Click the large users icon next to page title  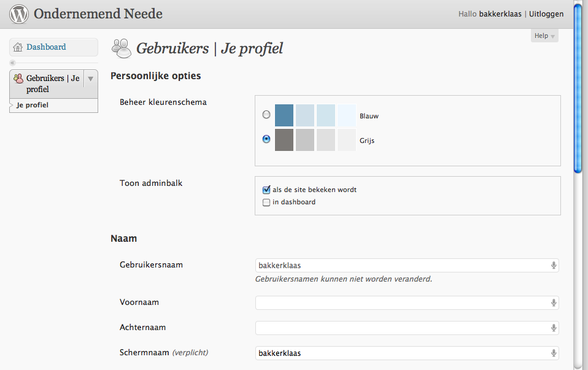pos(122,48)
